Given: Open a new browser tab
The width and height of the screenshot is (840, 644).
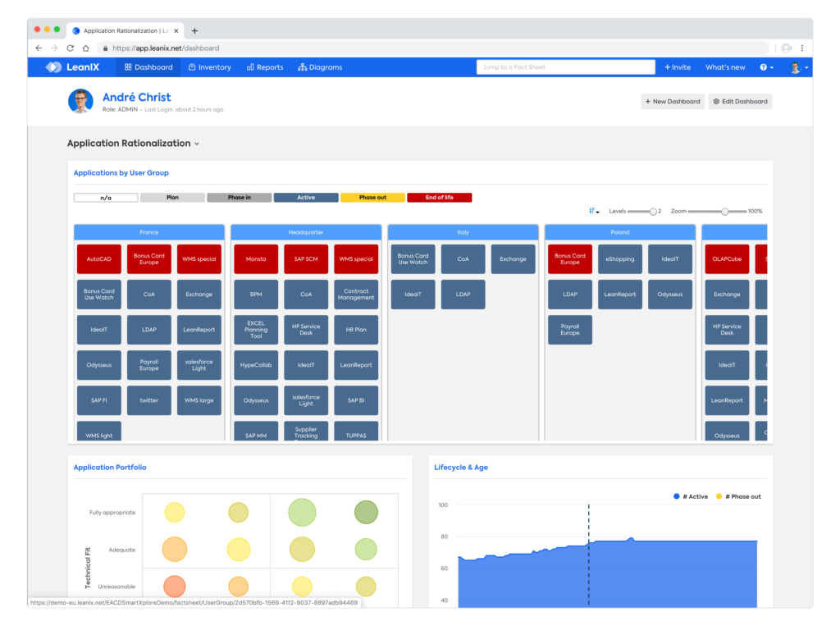Looking at the screenshot, I should click(x=194, y=30).
